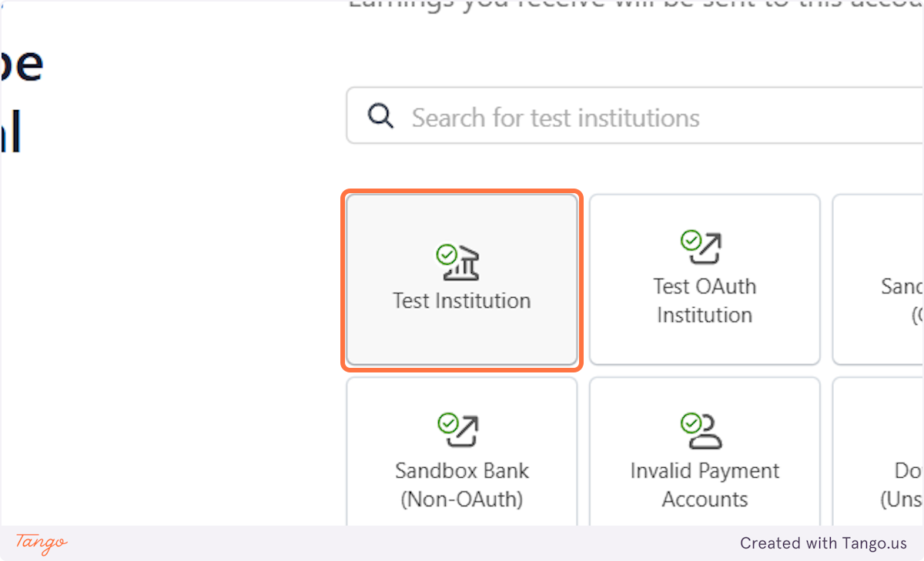Image resolution: width=924 pixels, height=561 pixels.
Task: Select the partially visible Do… (Uns… tile
Action: tap(879, 452)
